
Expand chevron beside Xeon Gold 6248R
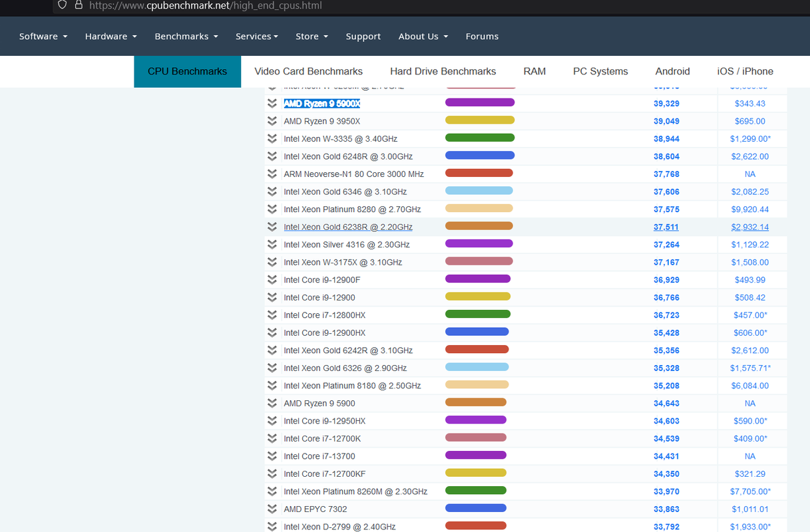pyautogui.click(x=272, y=156)
